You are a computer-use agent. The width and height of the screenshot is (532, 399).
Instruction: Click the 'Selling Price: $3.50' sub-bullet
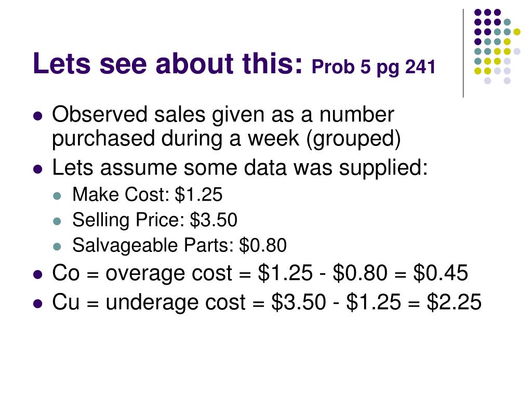155,220
